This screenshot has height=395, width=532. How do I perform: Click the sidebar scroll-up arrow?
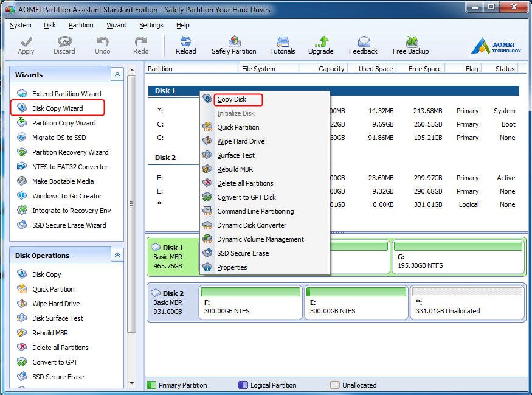(132, 69)
